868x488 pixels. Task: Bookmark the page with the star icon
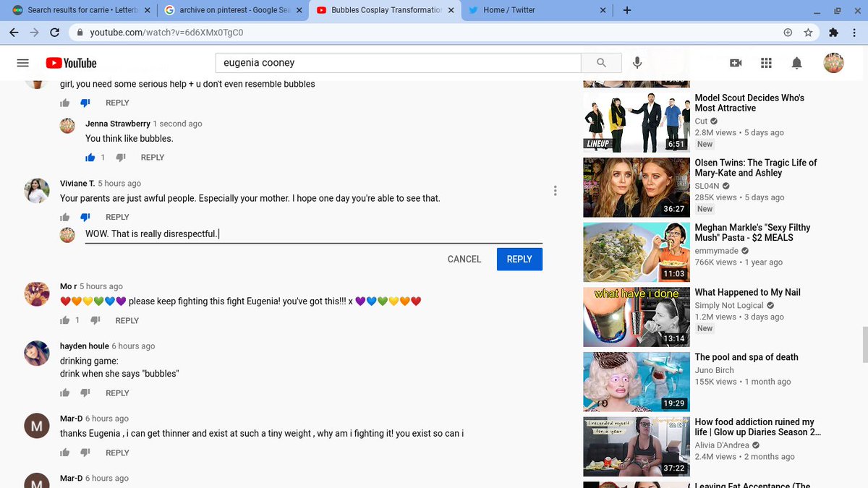[808, 33]
